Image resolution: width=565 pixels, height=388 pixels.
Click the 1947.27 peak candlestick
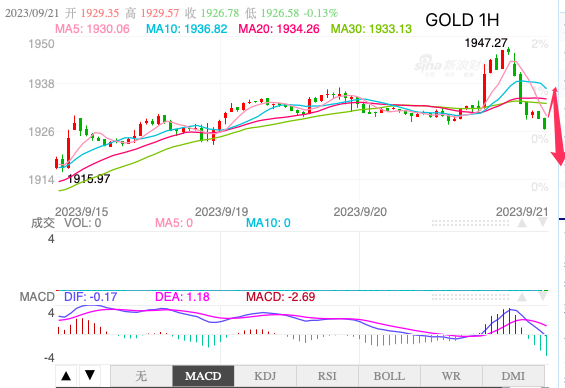pos(508,50)
